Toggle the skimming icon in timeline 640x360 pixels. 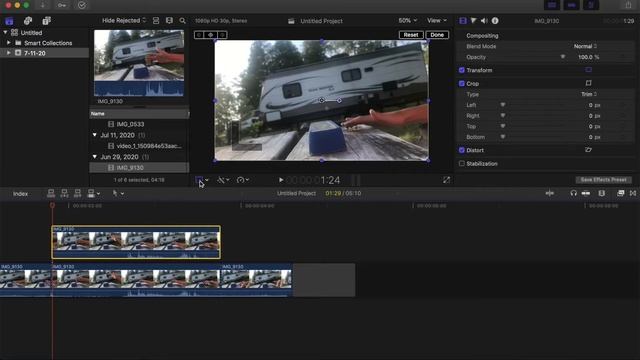tap(550, 193)
